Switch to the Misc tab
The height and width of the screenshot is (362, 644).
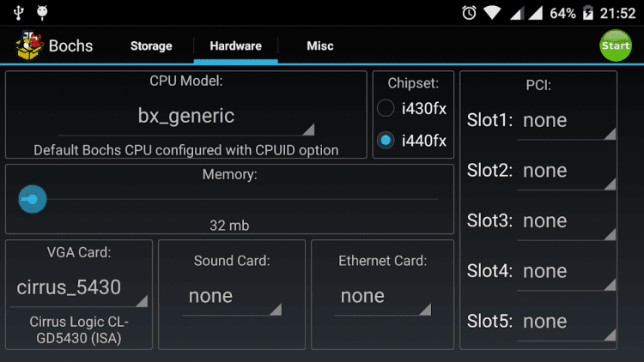320,46
